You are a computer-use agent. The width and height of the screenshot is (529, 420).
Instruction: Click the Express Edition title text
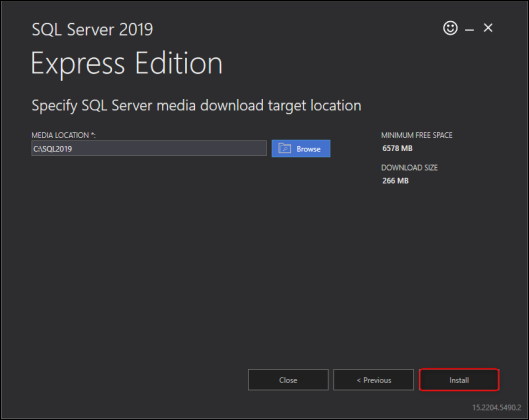click(127, 63)
